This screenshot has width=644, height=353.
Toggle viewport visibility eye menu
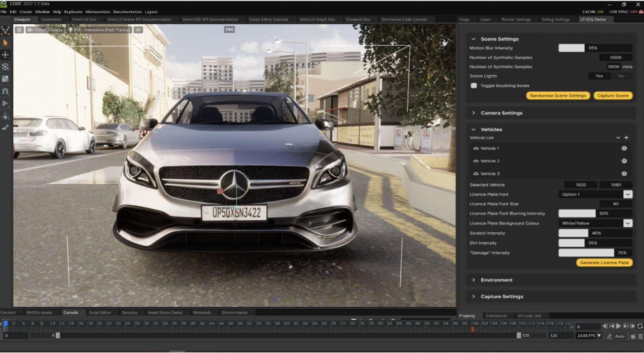click(138, 30)
